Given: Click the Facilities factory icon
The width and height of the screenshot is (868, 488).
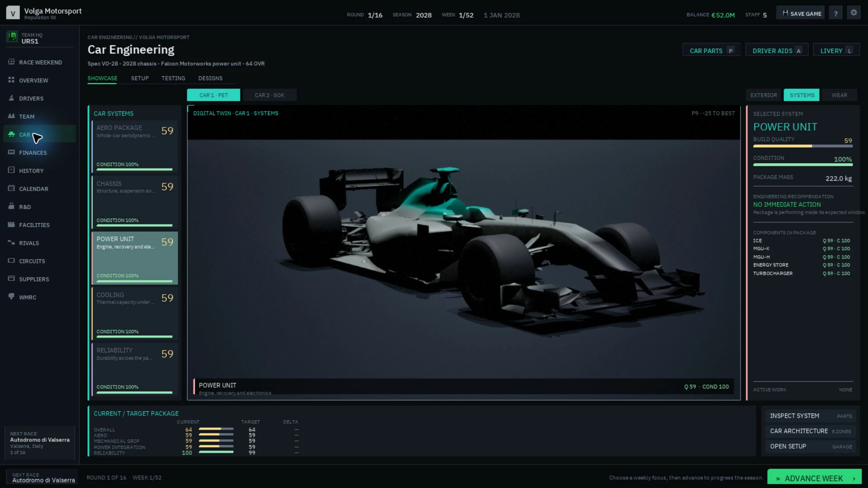Looking at the screenshot, I should [x=11, y=225].
